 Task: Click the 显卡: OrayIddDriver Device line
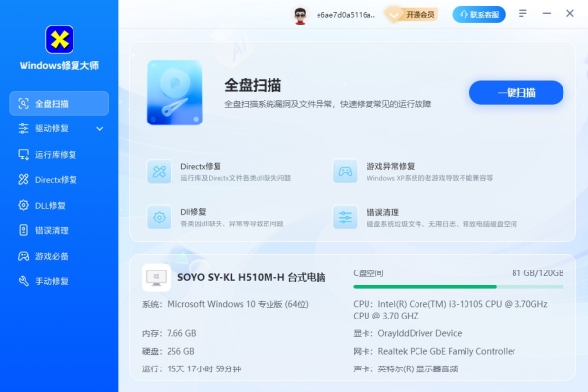coord(408,333)
